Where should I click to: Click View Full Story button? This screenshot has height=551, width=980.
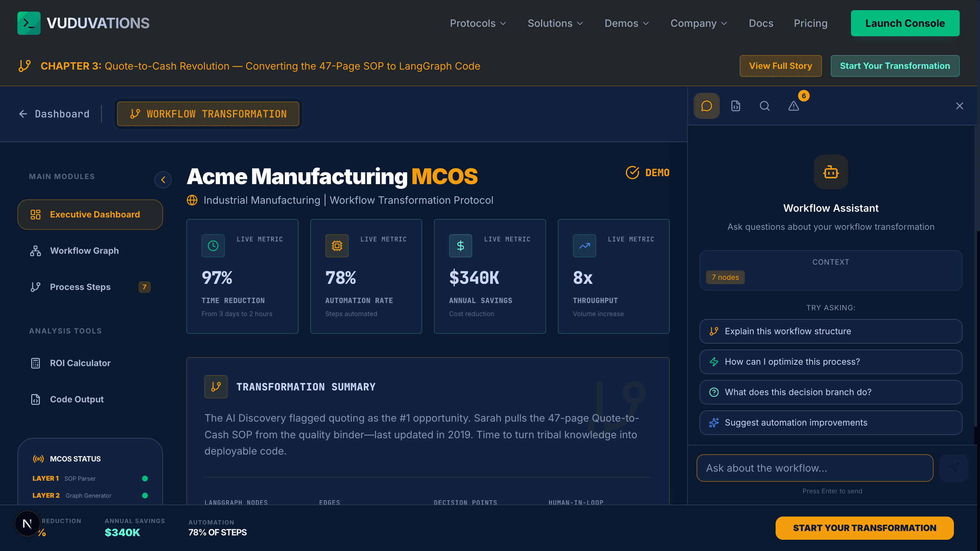780,66
